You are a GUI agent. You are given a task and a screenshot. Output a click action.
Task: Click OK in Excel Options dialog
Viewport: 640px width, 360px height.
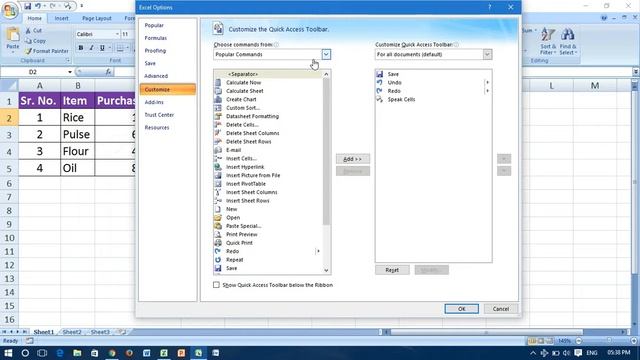pyautogui.click(x=461, y=309)
